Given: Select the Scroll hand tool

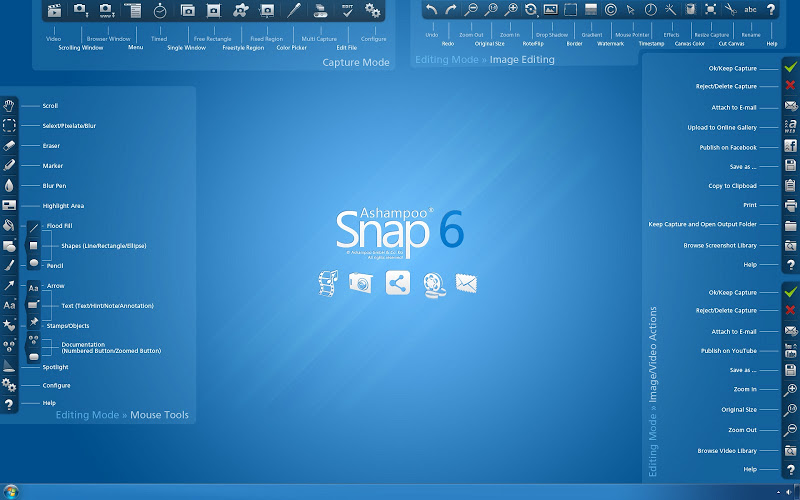Looking at the screenshot, I should [9, 106].
